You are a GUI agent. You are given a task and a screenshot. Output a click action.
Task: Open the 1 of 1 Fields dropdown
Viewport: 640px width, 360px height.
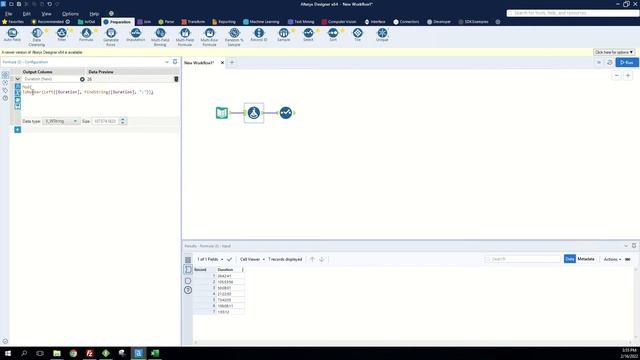(210, 259)
